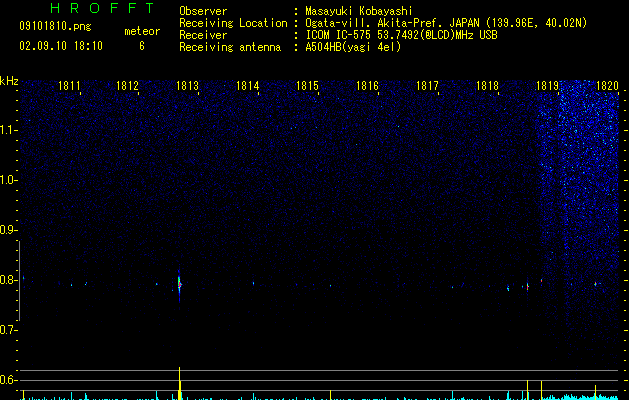Click the HROFFT title text

tap(102, 8)
